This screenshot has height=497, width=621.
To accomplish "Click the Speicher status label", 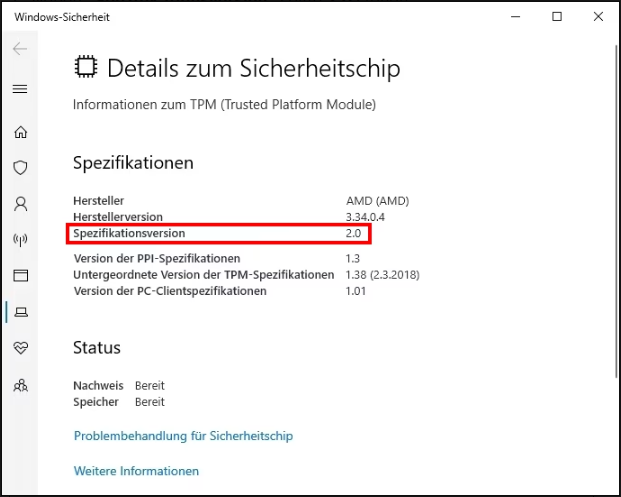I will 96,402.
